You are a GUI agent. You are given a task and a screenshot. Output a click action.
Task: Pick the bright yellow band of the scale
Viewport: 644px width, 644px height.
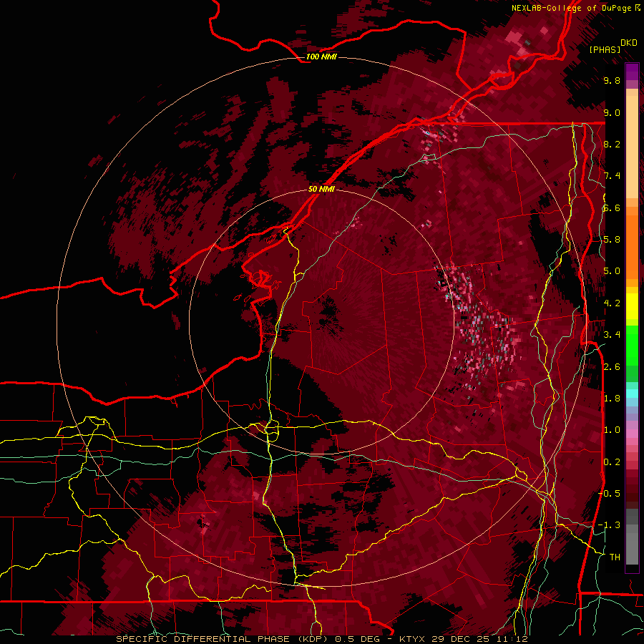(632, 306)
